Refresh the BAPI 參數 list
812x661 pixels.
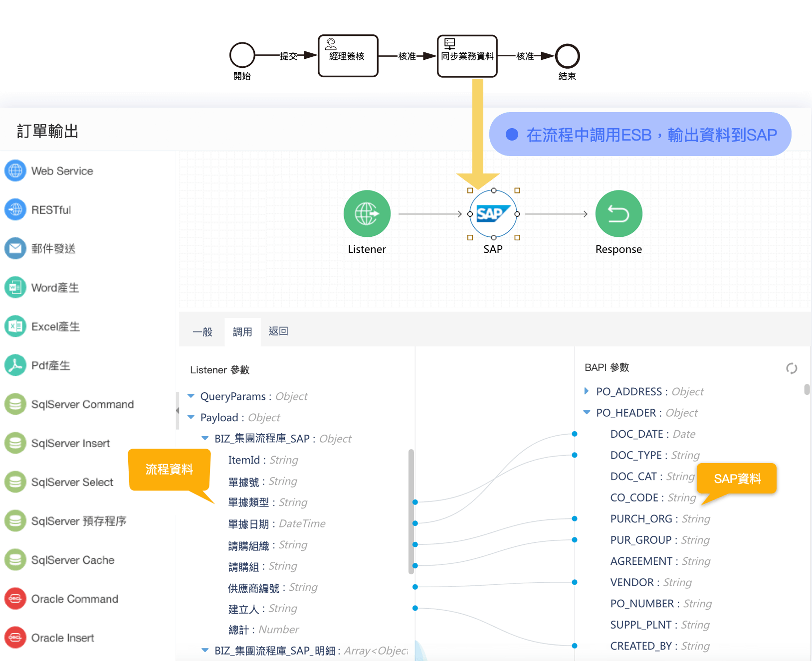(792, 368)
